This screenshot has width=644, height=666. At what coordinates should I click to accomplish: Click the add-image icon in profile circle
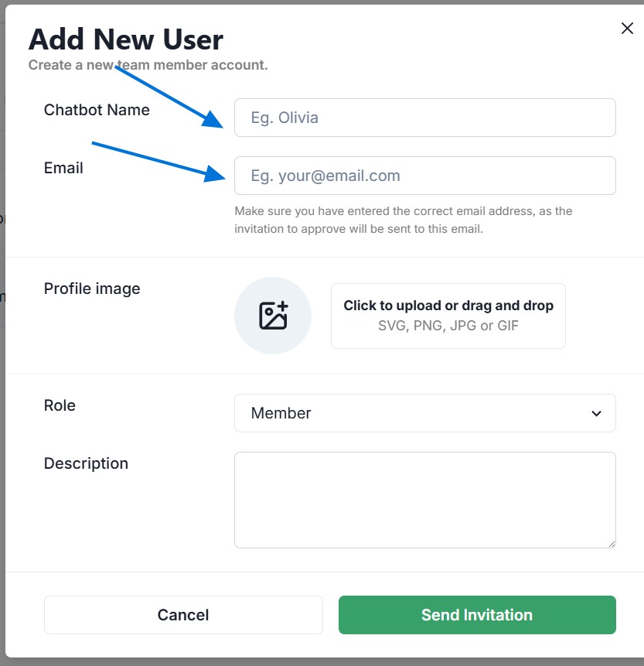click(x=273, y=316)
